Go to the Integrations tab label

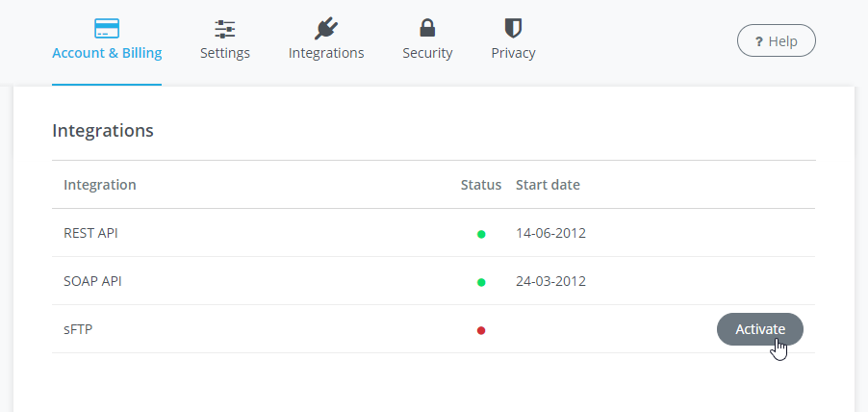tap(326, 53)
